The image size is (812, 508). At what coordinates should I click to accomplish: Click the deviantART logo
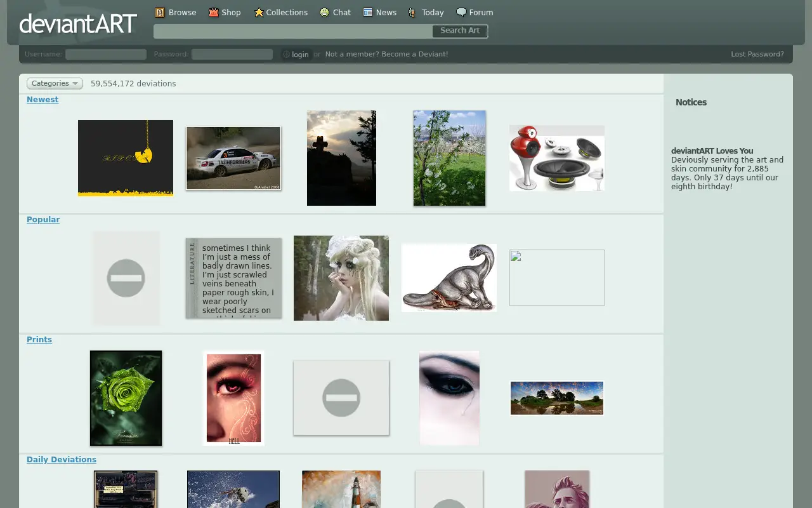78,24
